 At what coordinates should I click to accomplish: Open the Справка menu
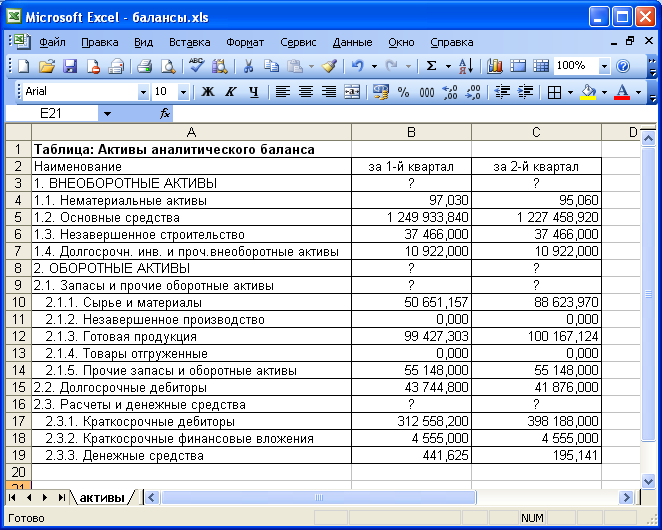click(452, 43)
